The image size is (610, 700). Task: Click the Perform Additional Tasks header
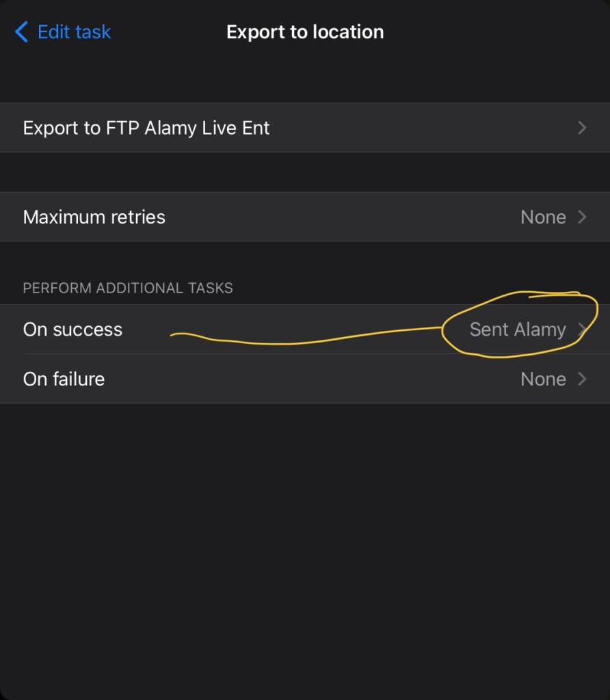tap(128, 288)
